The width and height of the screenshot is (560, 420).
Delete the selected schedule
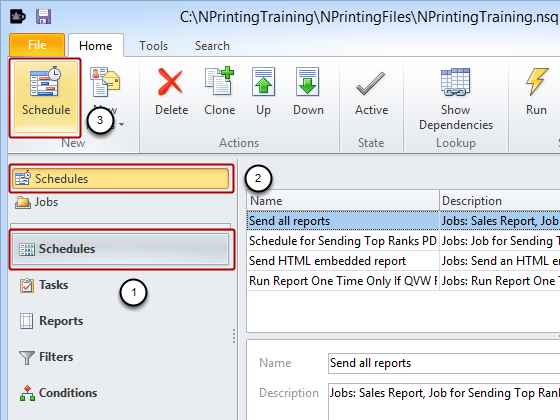tap(171, 92)
